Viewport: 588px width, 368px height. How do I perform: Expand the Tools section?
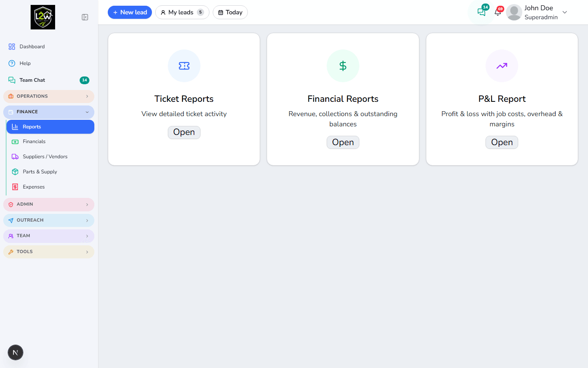49,252
